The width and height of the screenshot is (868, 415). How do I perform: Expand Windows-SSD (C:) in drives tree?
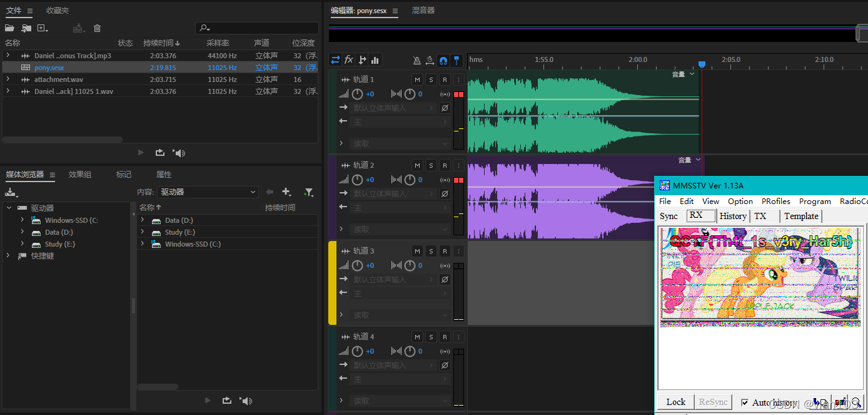[x=22, y=220]
